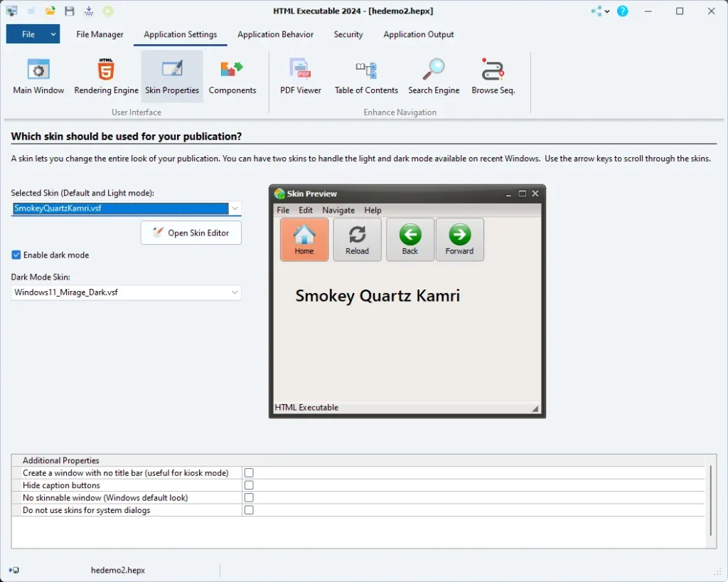
Task: Click the Open Skin Editor button
Action: [191, 233]
